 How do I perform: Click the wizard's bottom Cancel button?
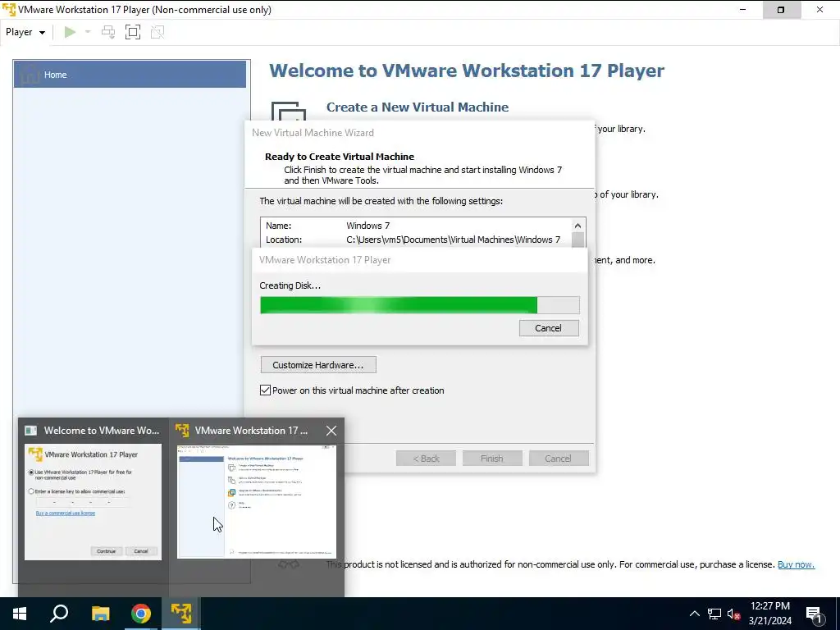click(558, 459)
